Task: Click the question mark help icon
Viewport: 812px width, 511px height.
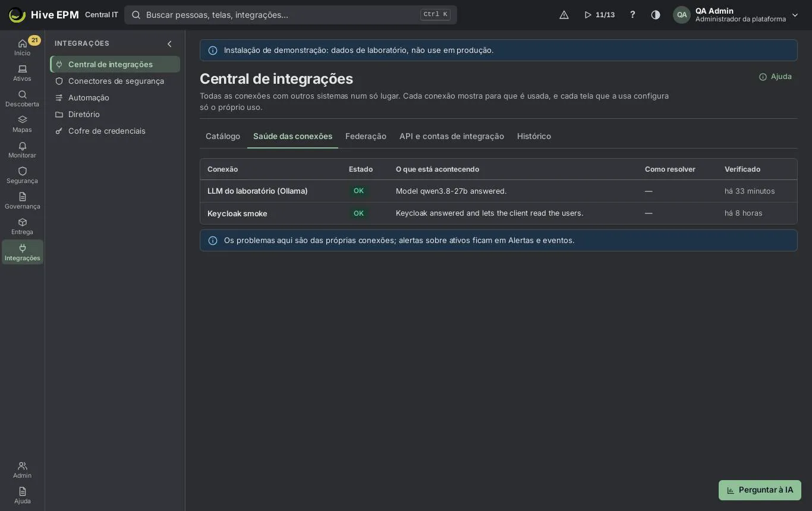Action: click(x=632, y=15)
